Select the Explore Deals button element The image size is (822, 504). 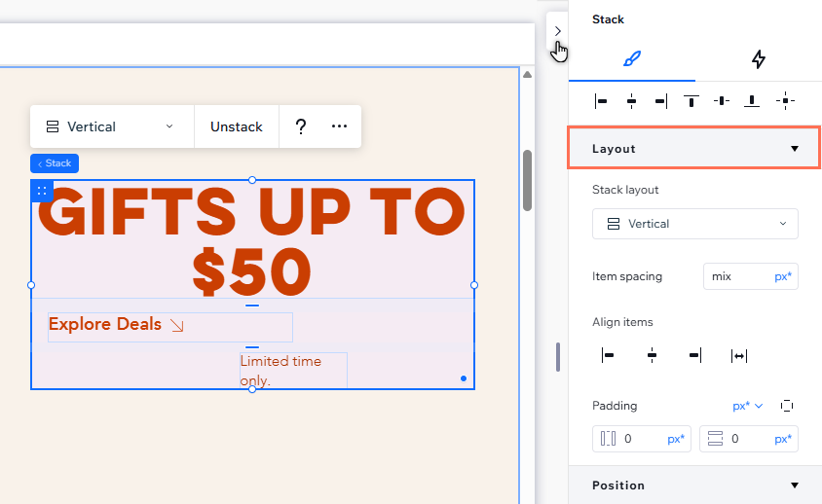[169, 327]
